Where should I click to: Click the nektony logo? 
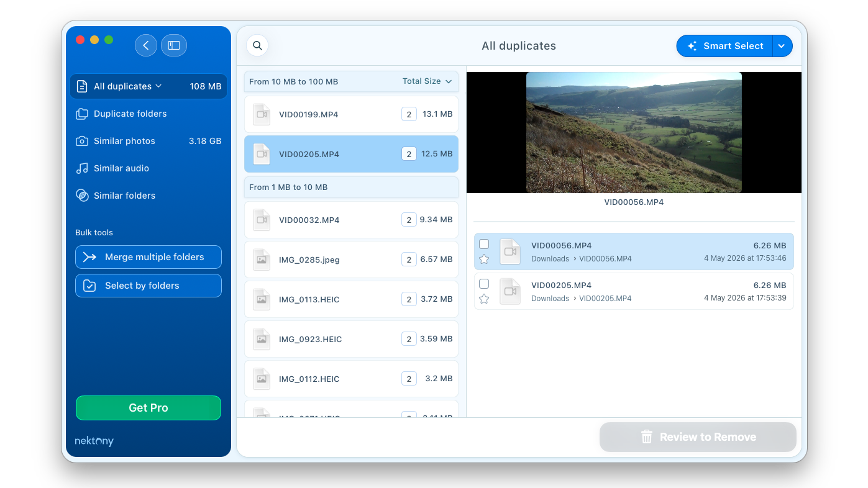tap(94, 441)
